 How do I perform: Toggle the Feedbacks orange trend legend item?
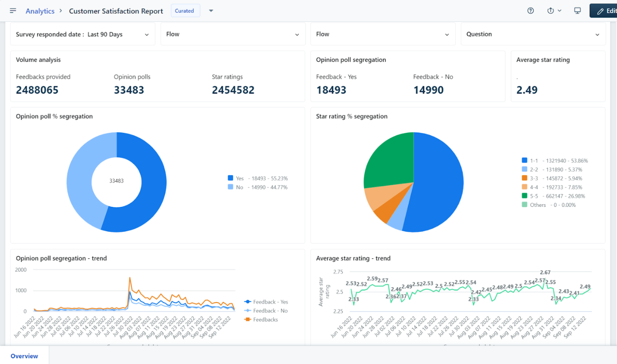tap(261, 320)
